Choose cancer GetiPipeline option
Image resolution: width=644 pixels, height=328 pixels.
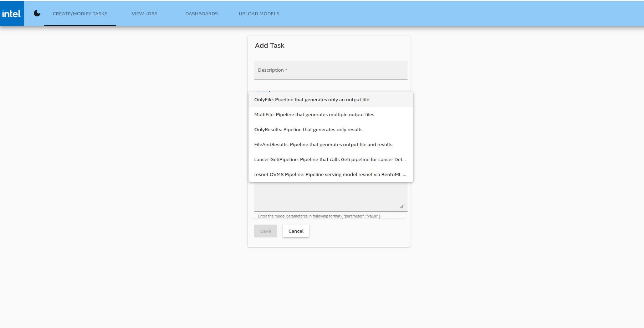click(331, 159)
